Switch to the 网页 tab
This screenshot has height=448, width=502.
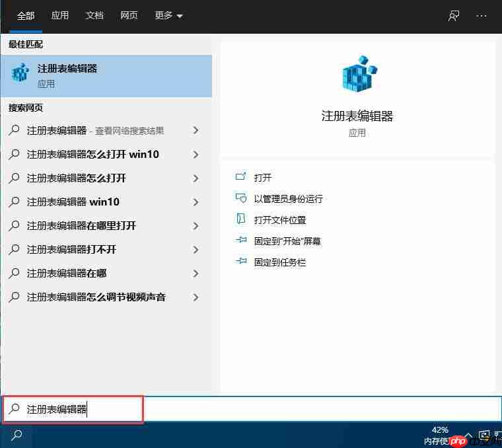tap(129, 15)
